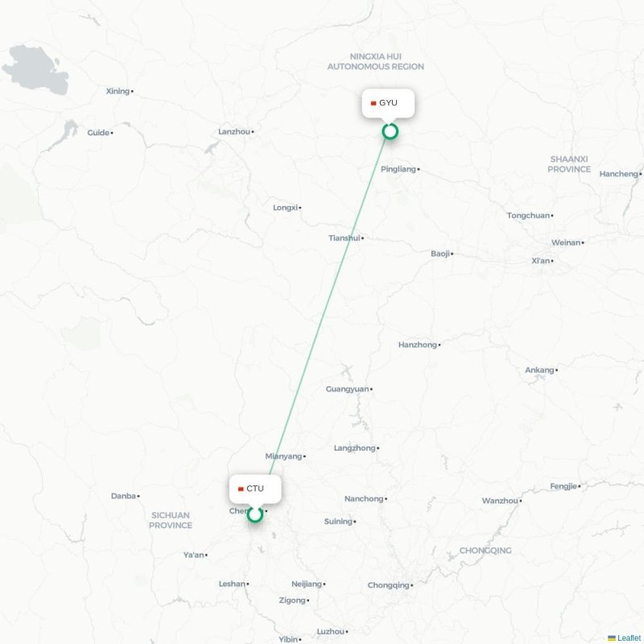Click the Hanzhong city label

pyautogui.click(x=417, y=345)
